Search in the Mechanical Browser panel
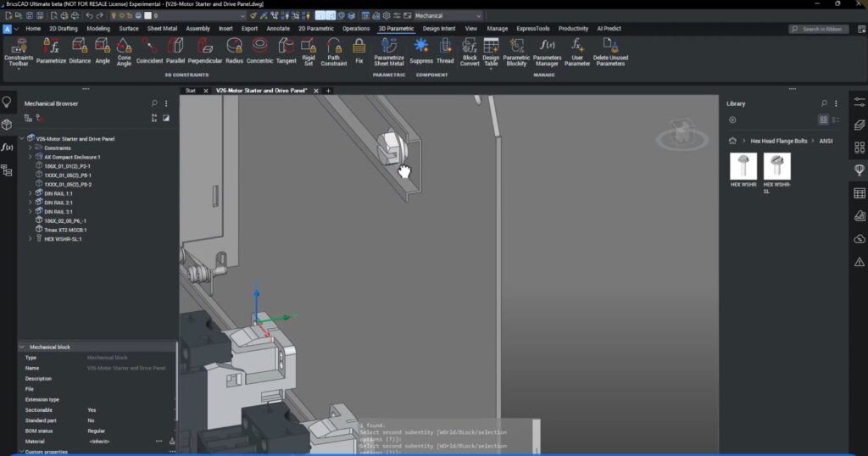Viewport: 868px width, 456px height. pos(154,103)
